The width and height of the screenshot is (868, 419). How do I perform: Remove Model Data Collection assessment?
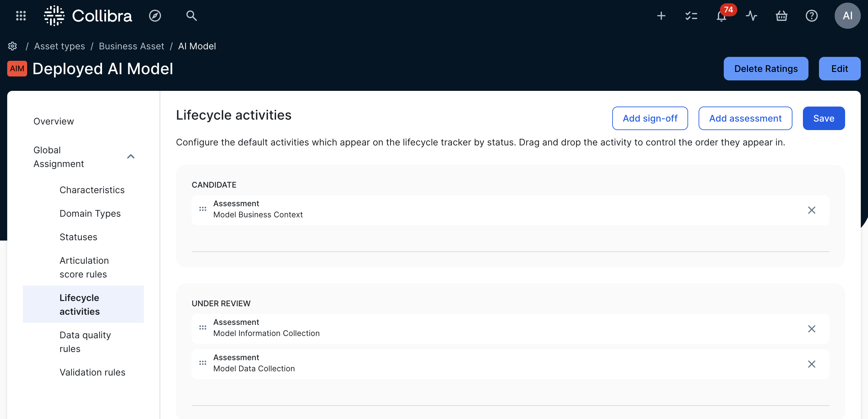point(811,364)
